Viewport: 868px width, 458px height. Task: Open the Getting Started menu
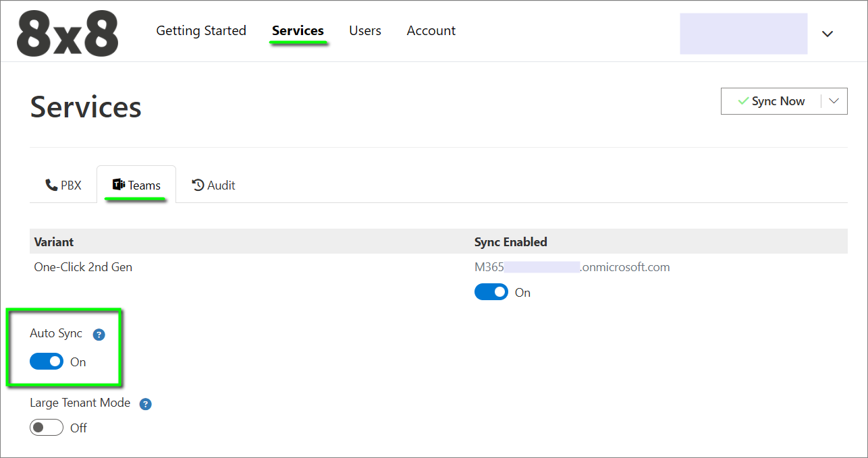[201, 30]
